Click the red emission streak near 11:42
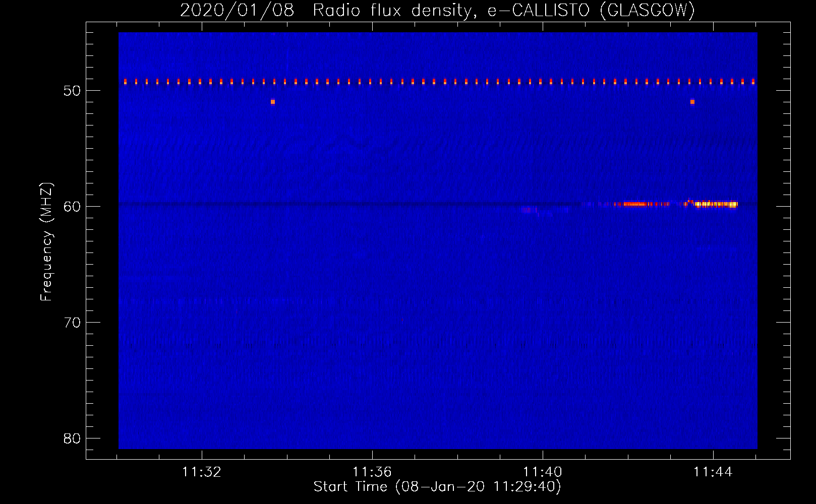 coord(635,204)
